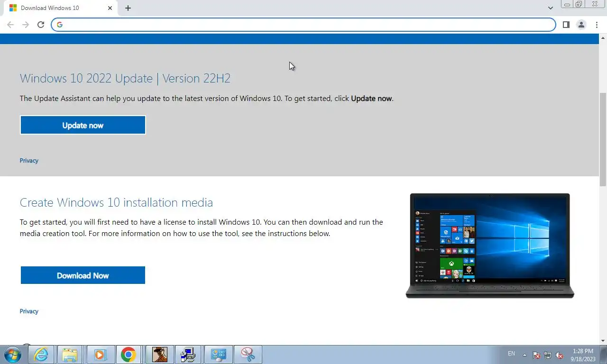This screenshot has height=364, width=607.
Task: Open the computer-network taskbar icon
Action: [188, 355]
